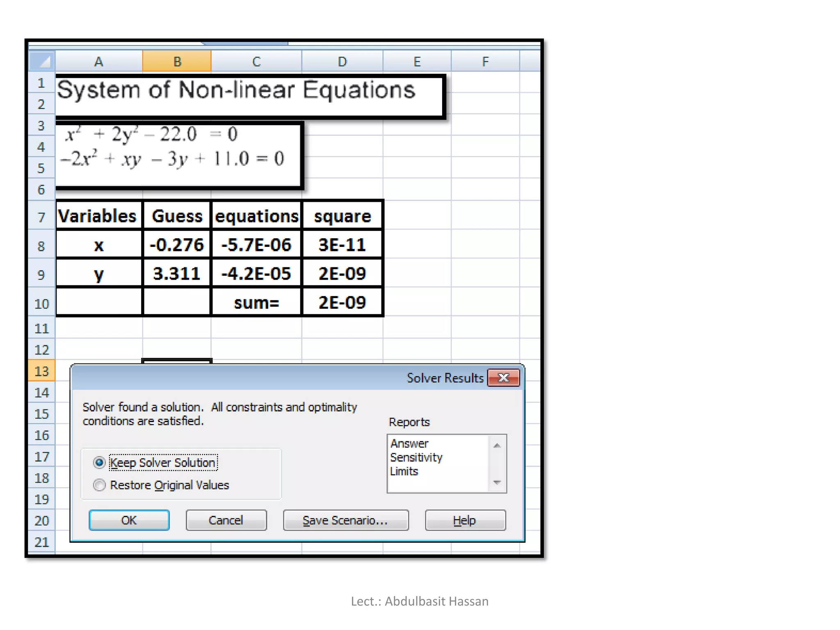Click row 13 header
This screenshot has height=630, width=840.
[x=41, y=371]
